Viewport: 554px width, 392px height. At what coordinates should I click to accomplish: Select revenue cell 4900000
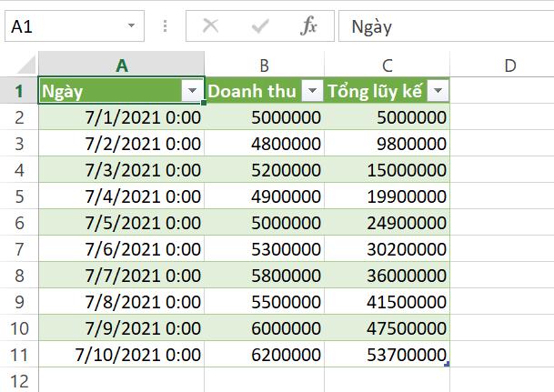(x=265, y=196)
